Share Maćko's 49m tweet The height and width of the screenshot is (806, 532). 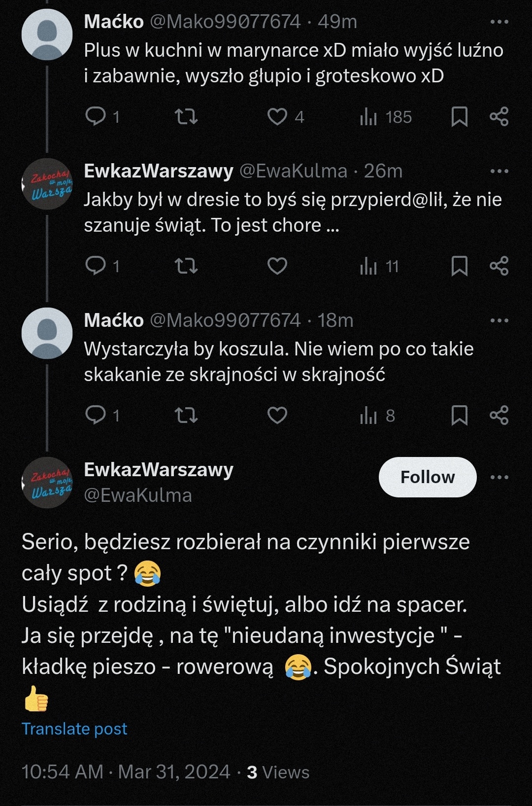point(499,116)
